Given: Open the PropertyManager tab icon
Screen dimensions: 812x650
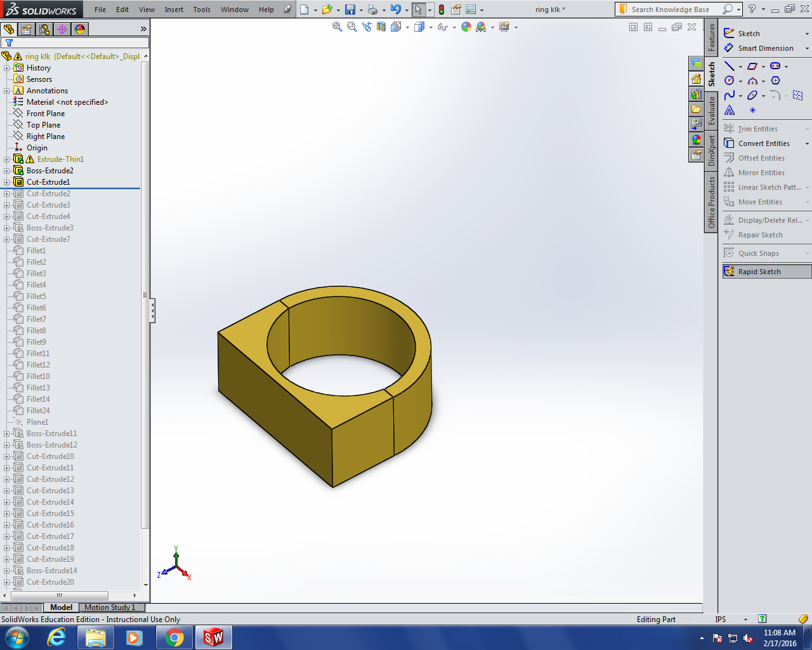Looking at the screenshot, I should tap(27, 29).
